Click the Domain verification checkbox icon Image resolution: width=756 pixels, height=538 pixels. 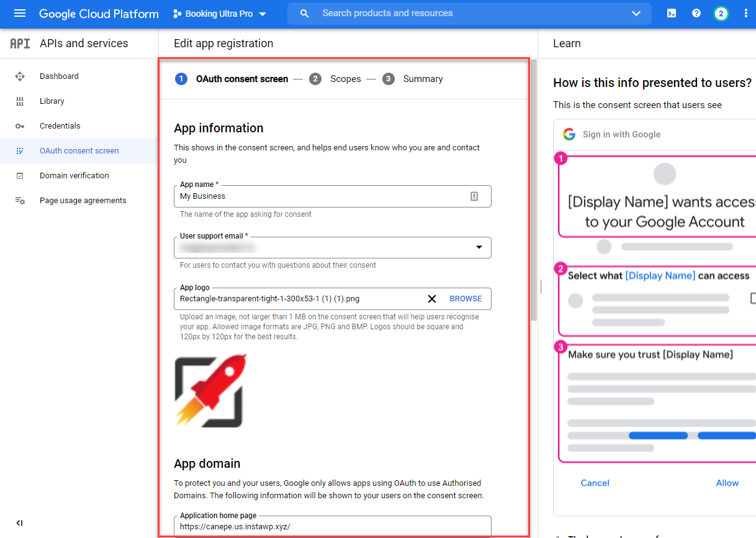(20, 176)
